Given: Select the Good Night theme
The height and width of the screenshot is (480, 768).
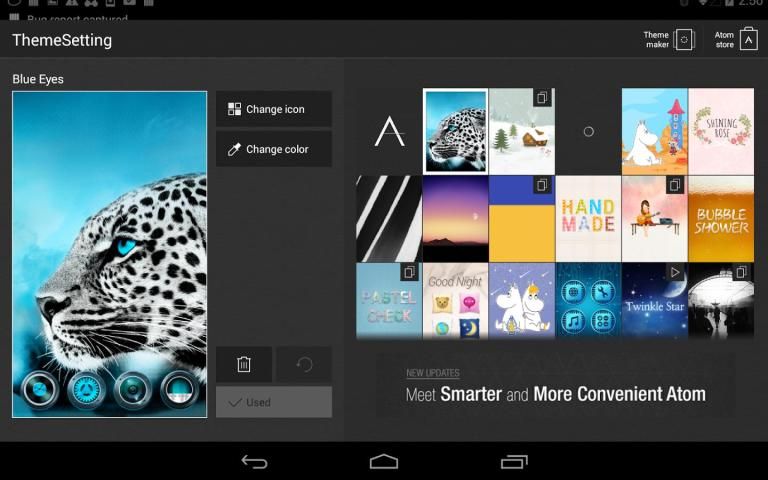Looking at the screenshot, I should pyautogui.click(x=455, y=300).
